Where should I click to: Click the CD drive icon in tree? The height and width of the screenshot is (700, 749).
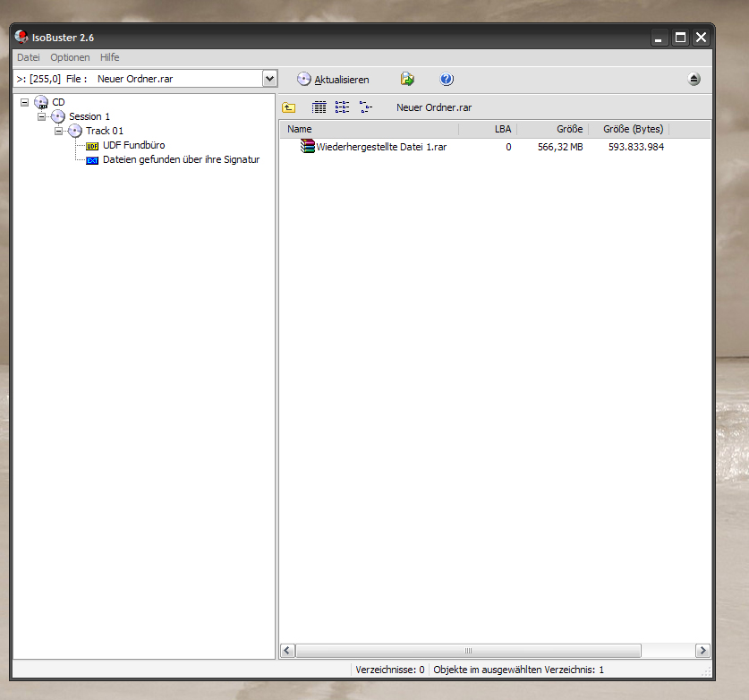coord(41,102)
